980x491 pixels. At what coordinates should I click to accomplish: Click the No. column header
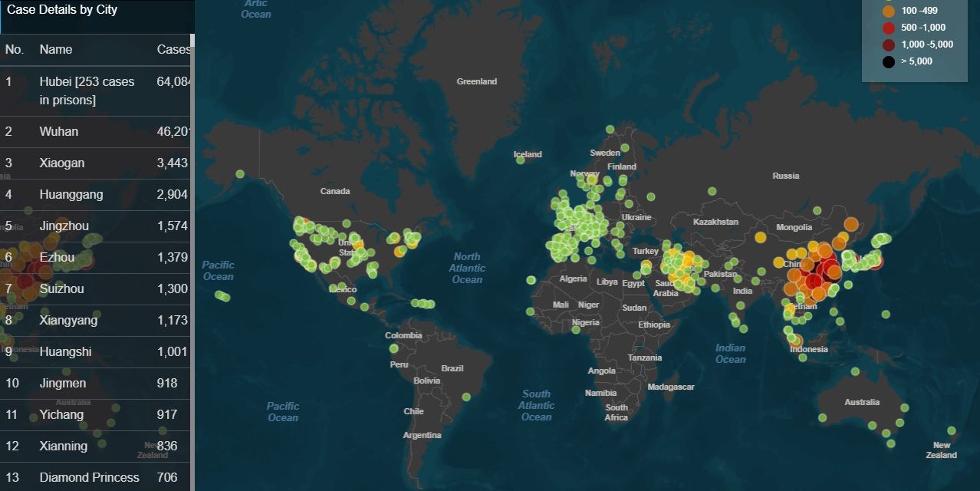click(15, 49)
